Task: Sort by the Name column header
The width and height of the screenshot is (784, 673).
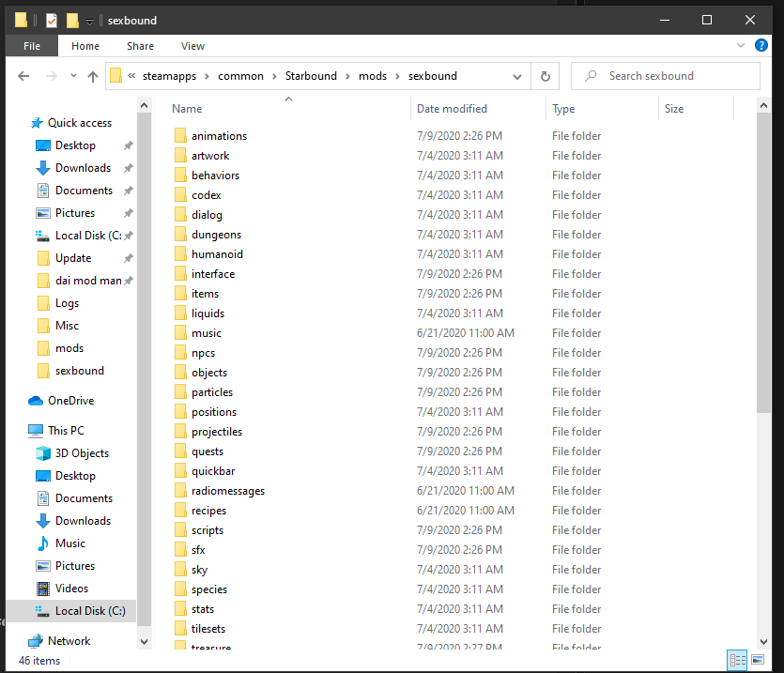Action: 187,109
